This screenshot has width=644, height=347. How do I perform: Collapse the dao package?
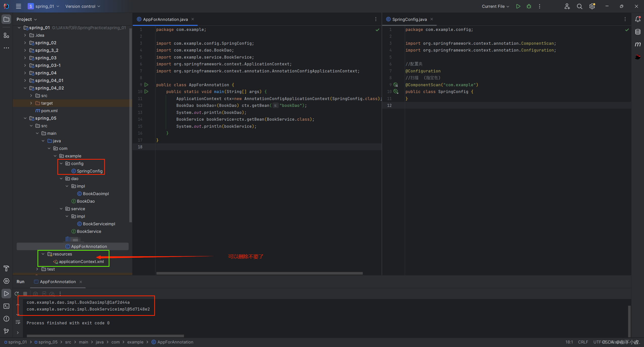61,179
